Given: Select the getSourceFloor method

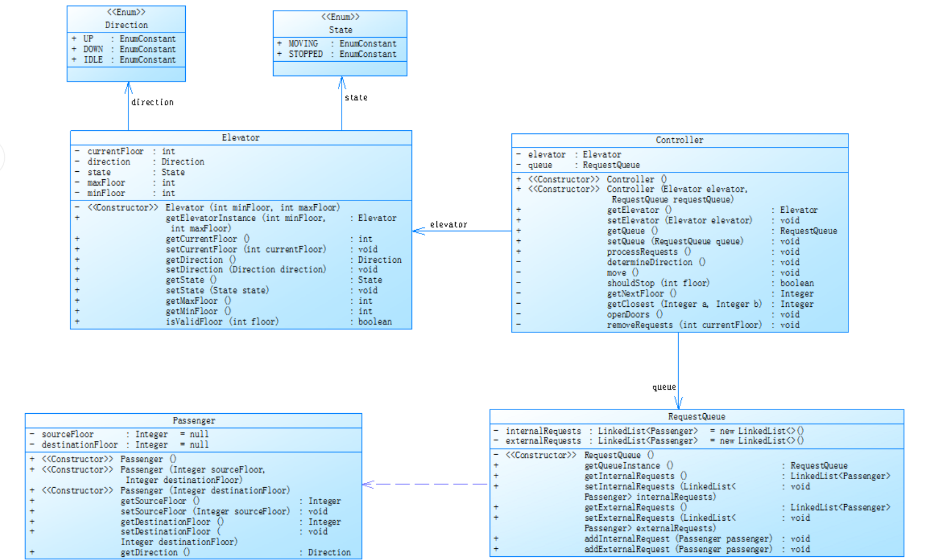Looking at the screenshot, I should coord(185,501).
